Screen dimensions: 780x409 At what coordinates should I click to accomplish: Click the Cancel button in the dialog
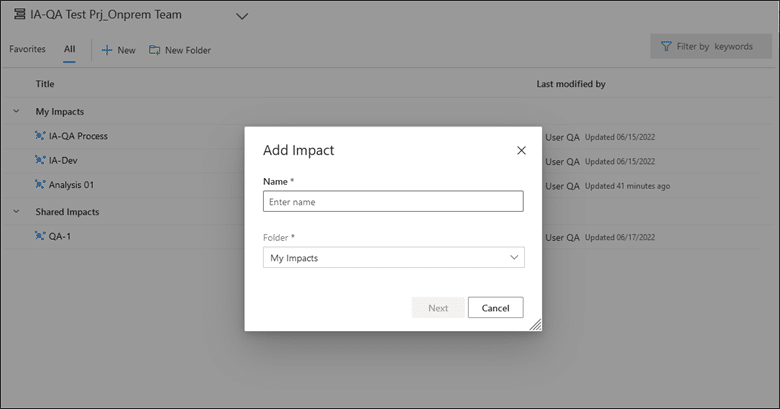[x=495, y=307]
